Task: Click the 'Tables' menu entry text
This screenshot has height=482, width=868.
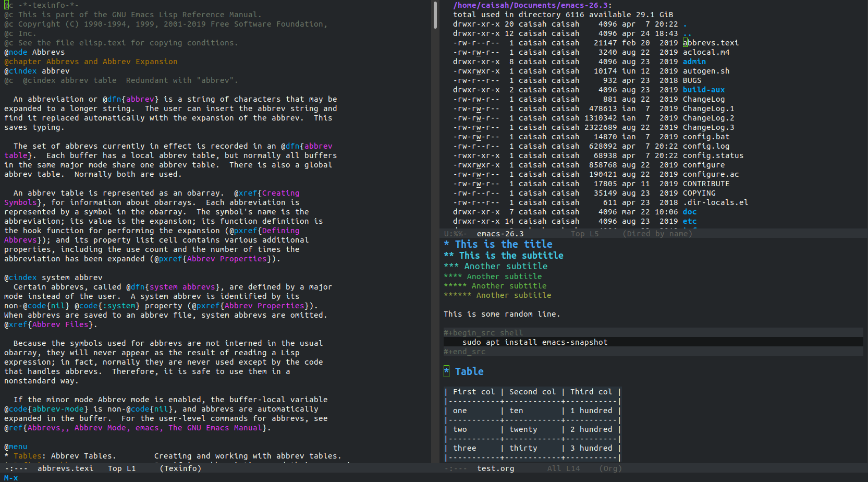Action: click(x=28, y=456)
